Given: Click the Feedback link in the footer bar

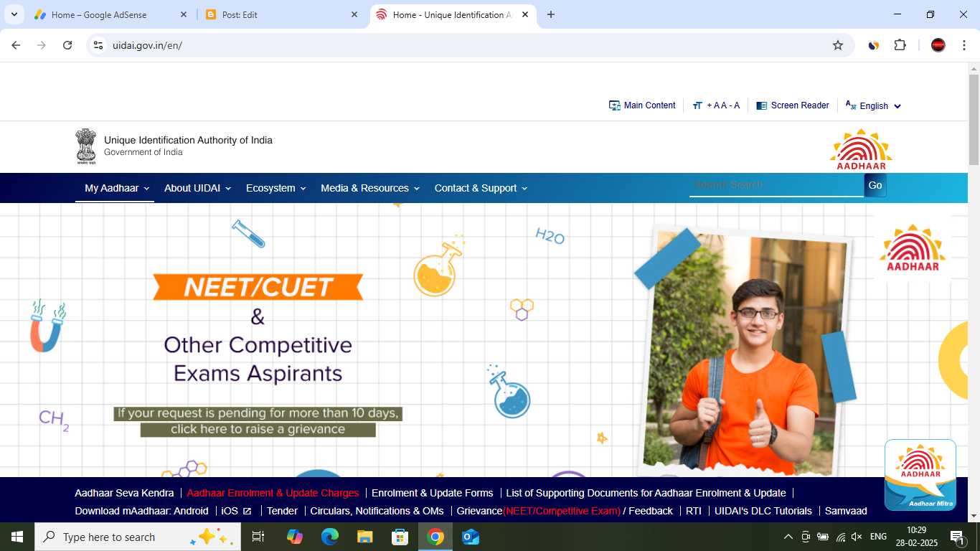Looking at the screenshot, I should point(651,511).
